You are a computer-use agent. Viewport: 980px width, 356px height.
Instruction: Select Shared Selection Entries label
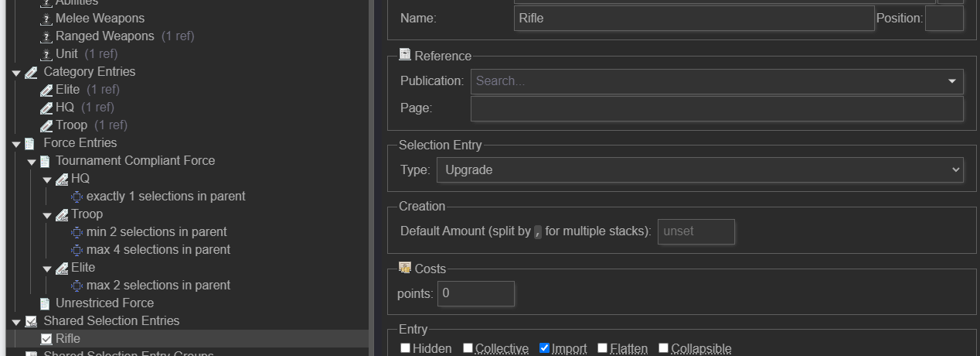[111, 320]
